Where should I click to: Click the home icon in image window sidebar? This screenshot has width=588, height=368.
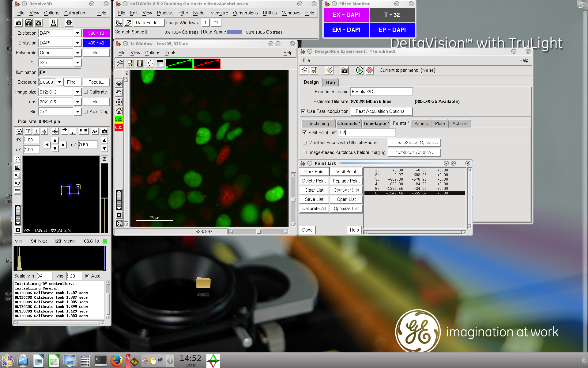pos(119,111)
